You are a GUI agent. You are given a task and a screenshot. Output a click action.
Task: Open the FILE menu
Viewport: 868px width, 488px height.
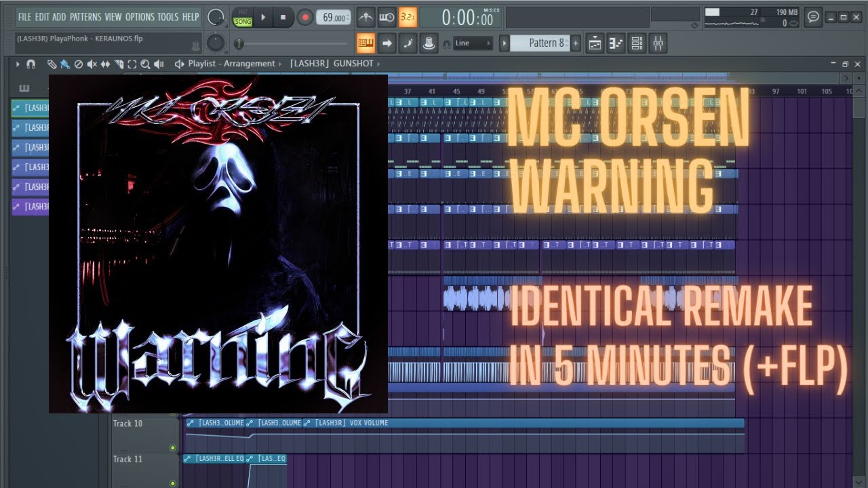(x=24, y=17)
